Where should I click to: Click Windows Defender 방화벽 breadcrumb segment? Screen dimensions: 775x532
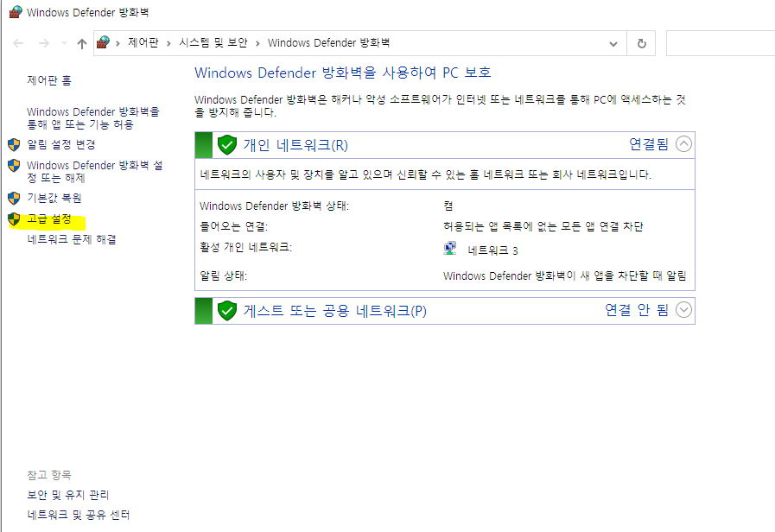(x=328, y=43)
